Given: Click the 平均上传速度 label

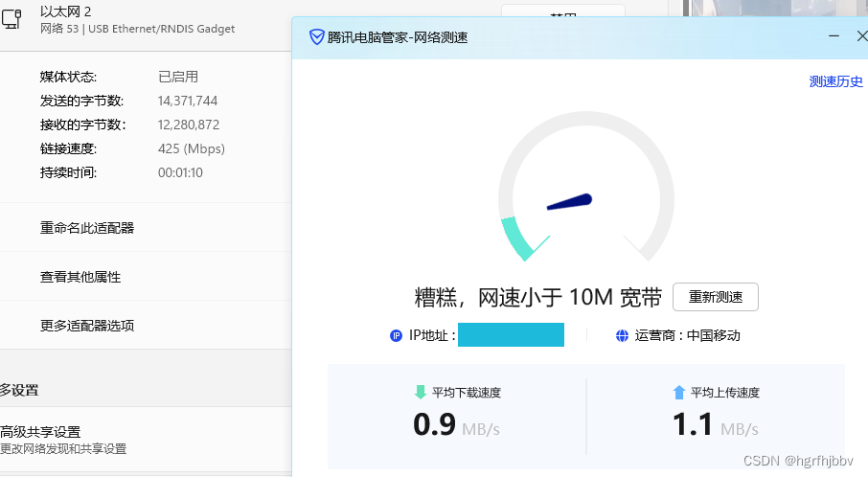Looking at the screenshot, I should coord(724,393).
